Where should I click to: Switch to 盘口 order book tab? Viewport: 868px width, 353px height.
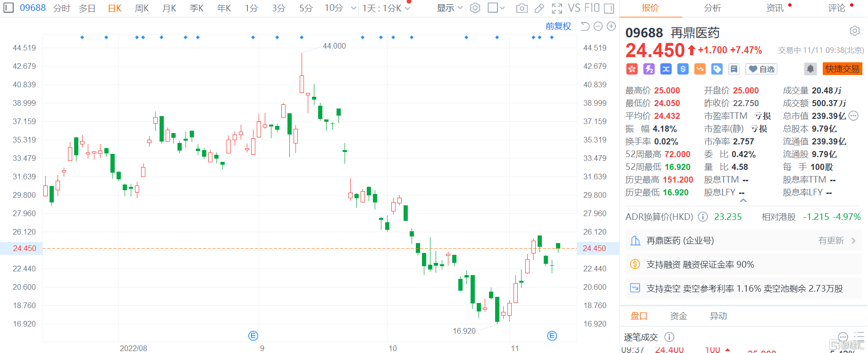(639, 316)
